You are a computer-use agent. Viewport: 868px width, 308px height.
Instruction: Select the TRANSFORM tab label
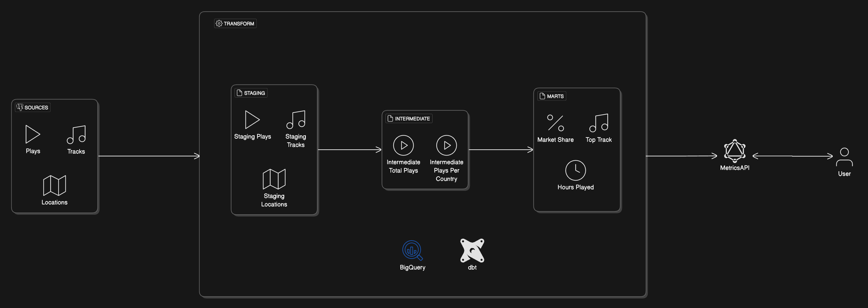(234, 23)
